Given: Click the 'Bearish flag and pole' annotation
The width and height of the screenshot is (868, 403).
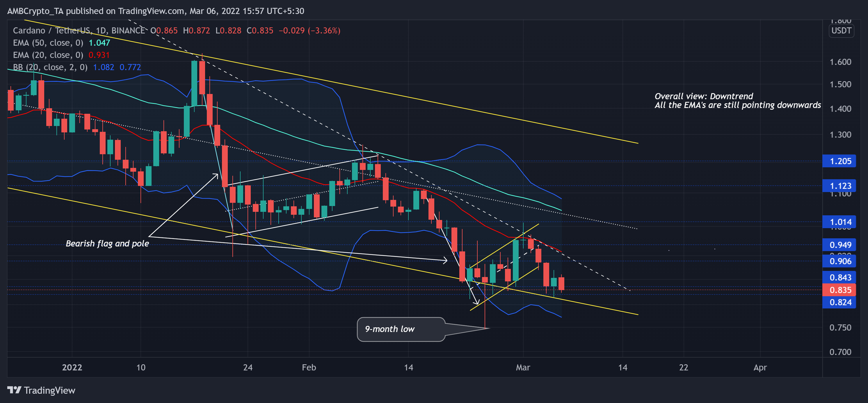Looking at the screenshot, I should pyautogui.click(x=108, y=243).
